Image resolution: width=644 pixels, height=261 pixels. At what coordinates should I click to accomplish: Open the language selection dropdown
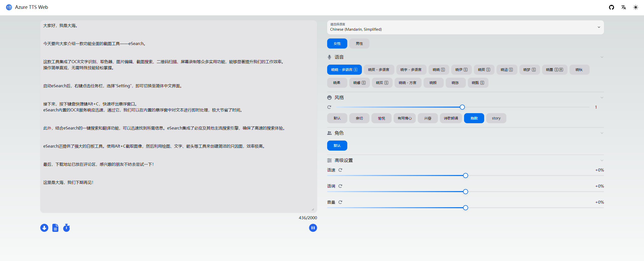tap(465, 27)
